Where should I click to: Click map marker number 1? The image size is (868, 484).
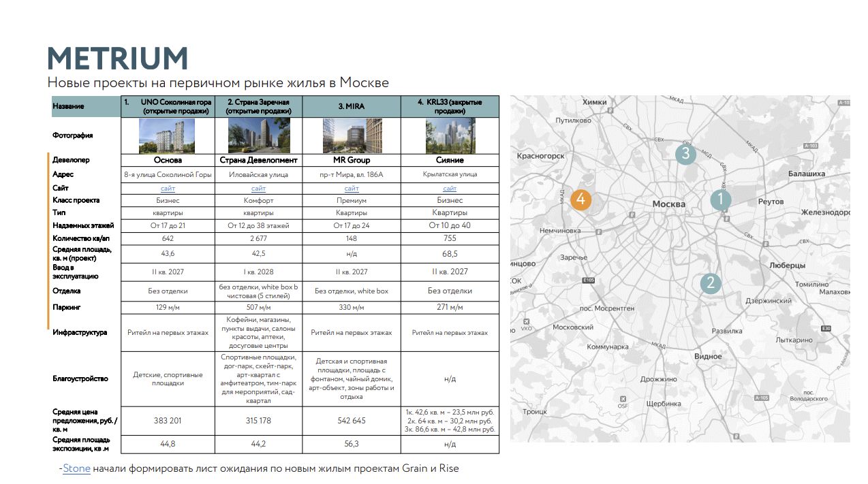tap(720, 199)
